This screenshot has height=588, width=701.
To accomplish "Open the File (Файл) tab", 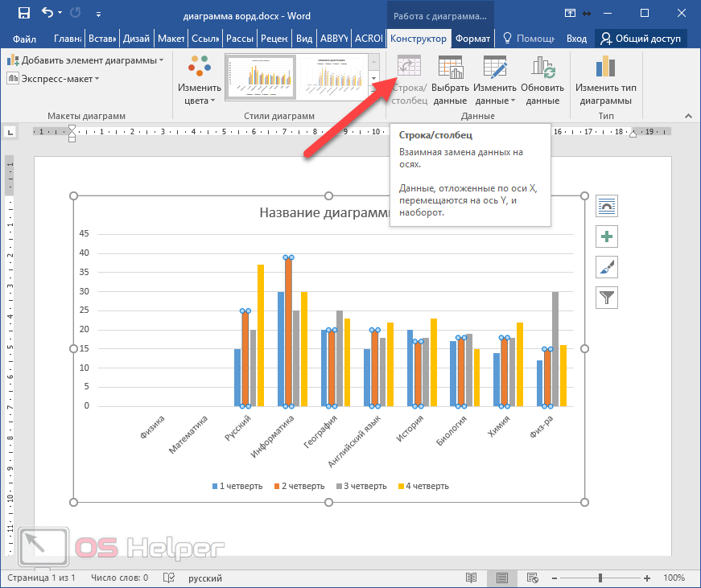I will (24, 39).
